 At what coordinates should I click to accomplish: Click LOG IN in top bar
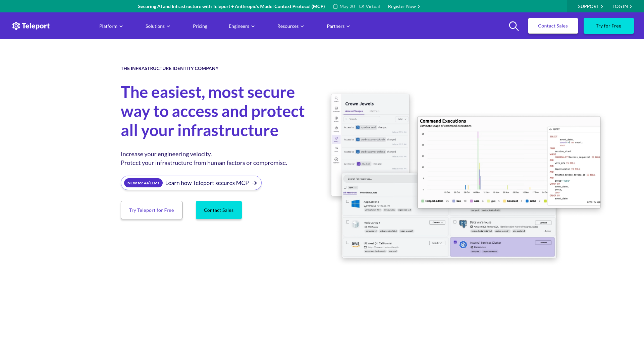coord(622,6)
